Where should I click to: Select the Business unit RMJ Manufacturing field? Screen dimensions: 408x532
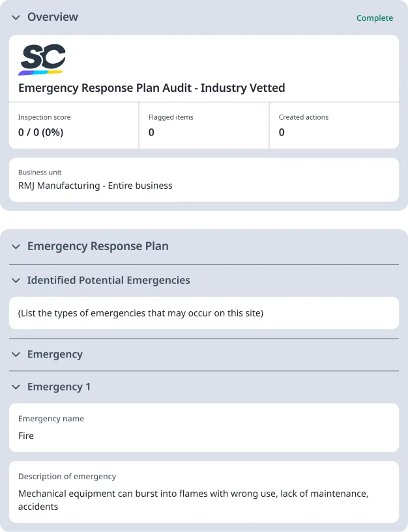pyautogui.click(x=203, y=180)
